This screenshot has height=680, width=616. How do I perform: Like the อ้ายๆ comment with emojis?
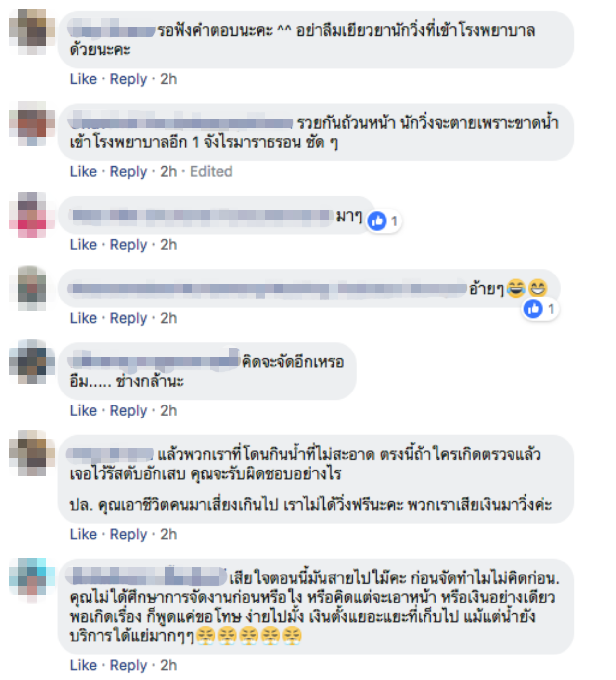pyautogui.click(x=83, y=318)
